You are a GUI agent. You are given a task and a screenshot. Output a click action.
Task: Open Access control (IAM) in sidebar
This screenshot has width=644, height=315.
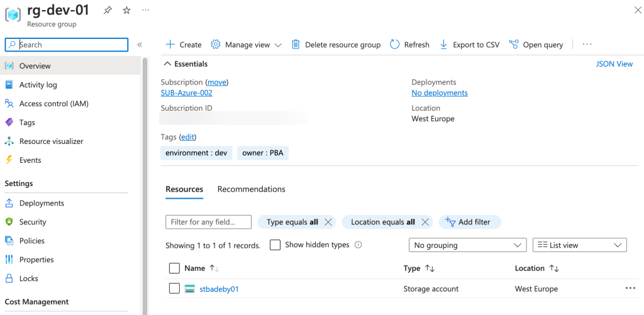pyautogui.click(x=53, y=104)
